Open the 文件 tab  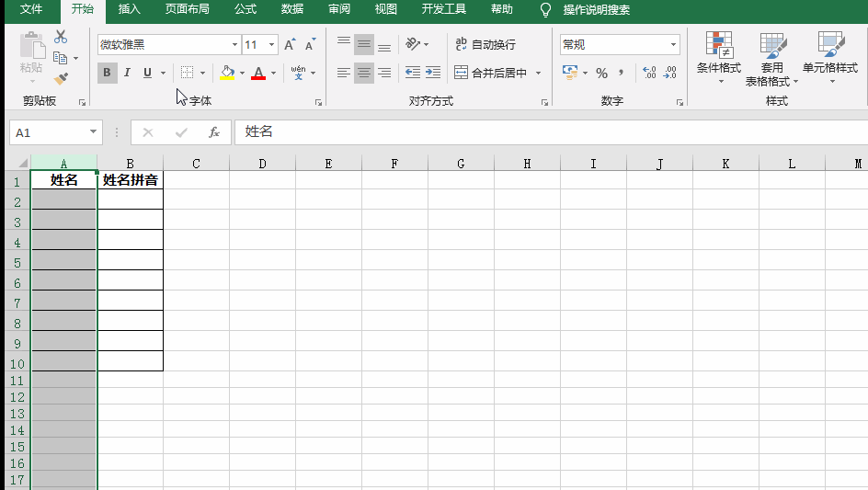coord(31,9)
